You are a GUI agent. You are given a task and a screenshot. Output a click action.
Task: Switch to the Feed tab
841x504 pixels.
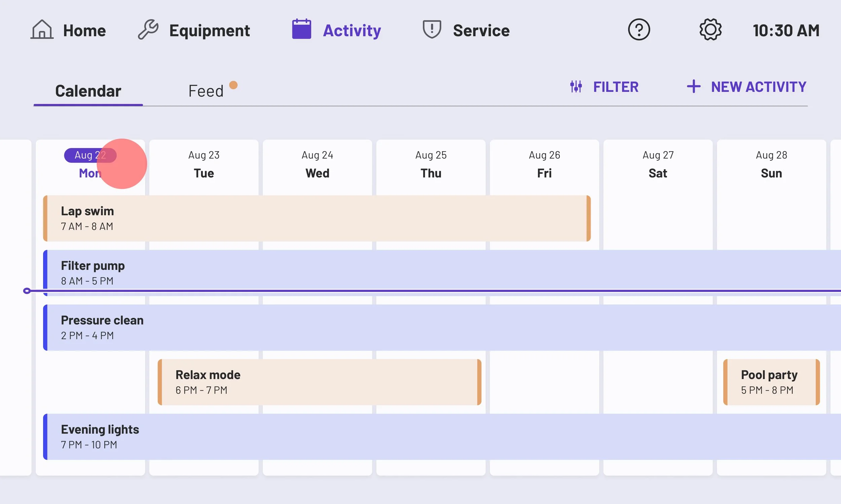tap(206, 91)
